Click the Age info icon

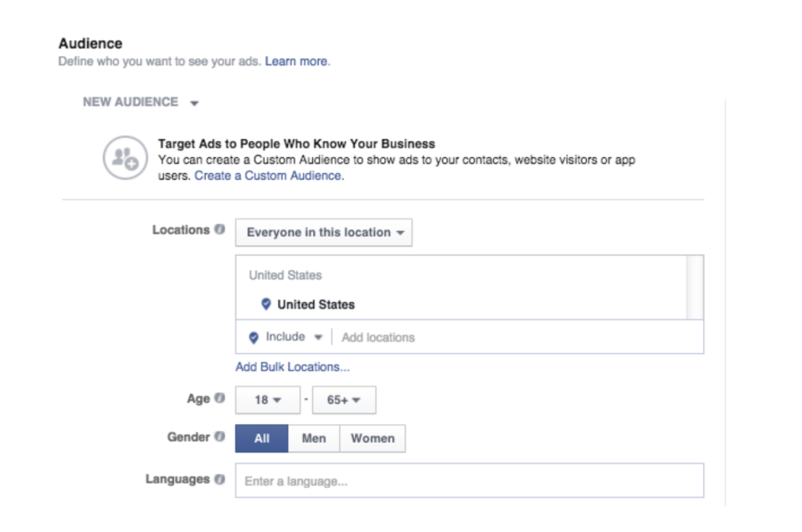219,399
